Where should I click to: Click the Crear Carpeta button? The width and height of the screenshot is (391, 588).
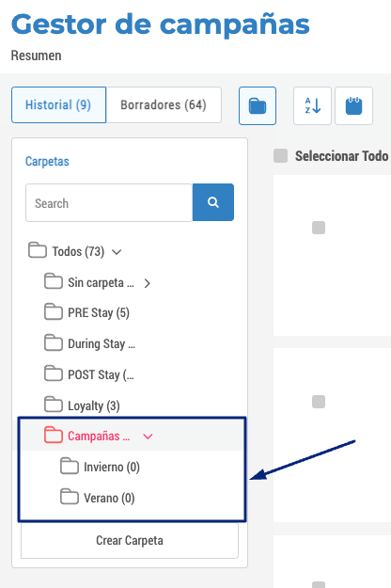pos(130,540)
